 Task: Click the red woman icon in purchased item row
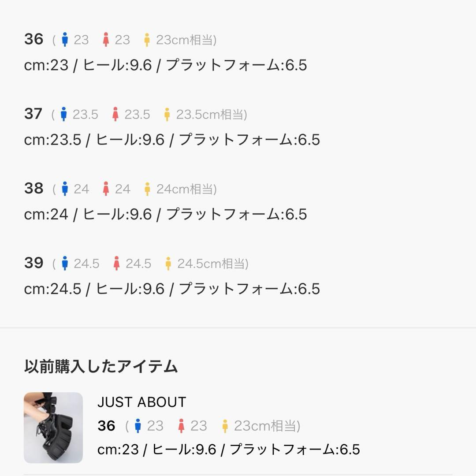pyautogui.click(x=181, y=426)
